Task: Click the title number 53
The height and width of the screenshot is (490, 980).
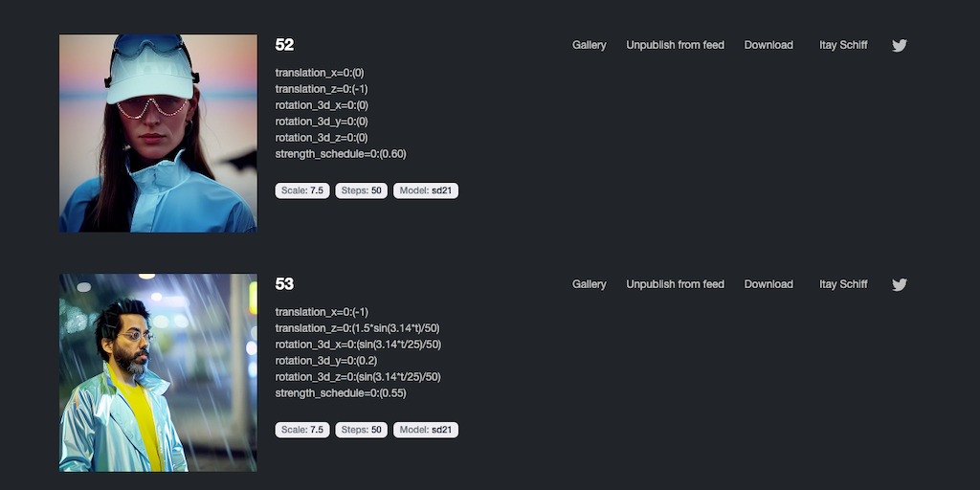Action: pos(284,284)
